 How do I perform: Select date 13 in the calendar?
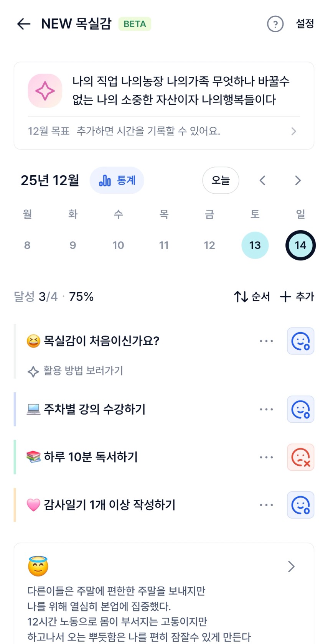pos(255,245)
